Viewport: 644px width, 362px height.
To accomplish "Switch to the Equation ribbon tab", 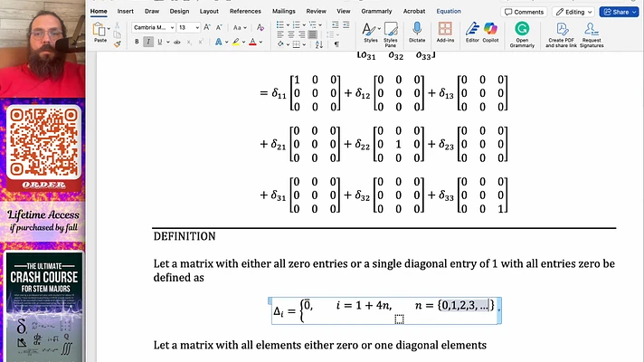I will tap(448, 12).
